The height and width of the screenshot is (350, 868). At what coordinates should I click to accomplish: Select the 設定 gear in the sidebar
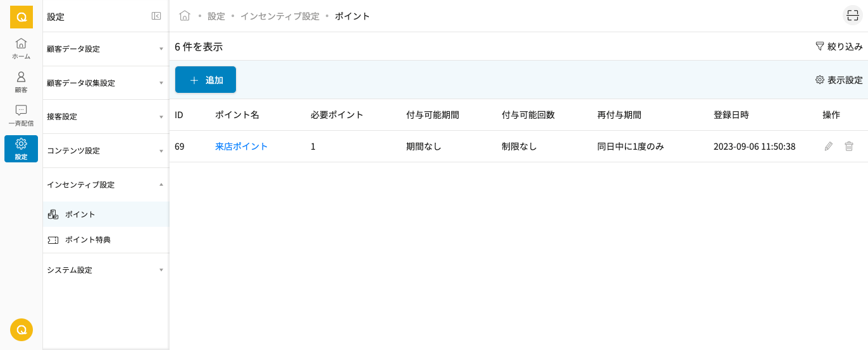click(x=21, y=148)
